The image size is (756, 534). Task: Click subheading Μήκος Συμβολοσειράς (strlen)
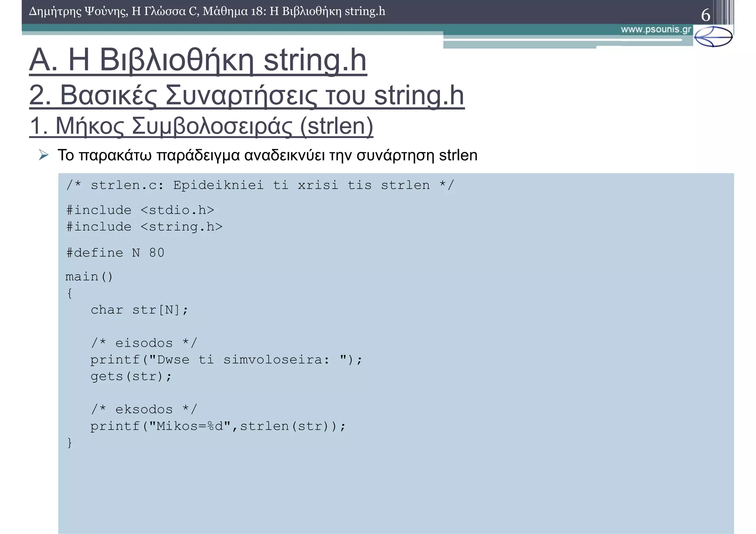(x=201, y=126)
